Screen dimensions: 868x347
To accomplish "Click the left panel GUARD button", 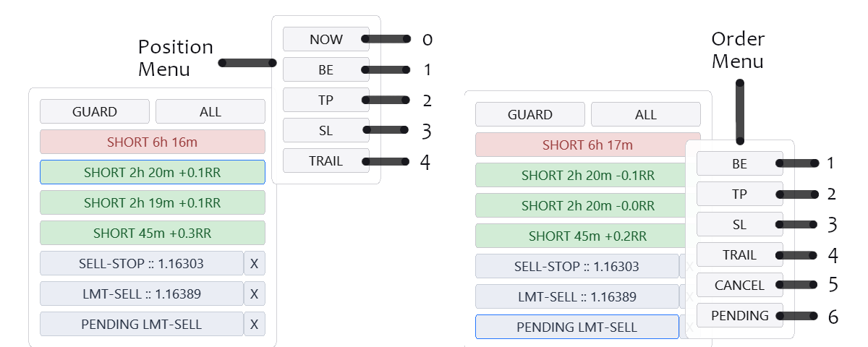I will tap(95, 112).
